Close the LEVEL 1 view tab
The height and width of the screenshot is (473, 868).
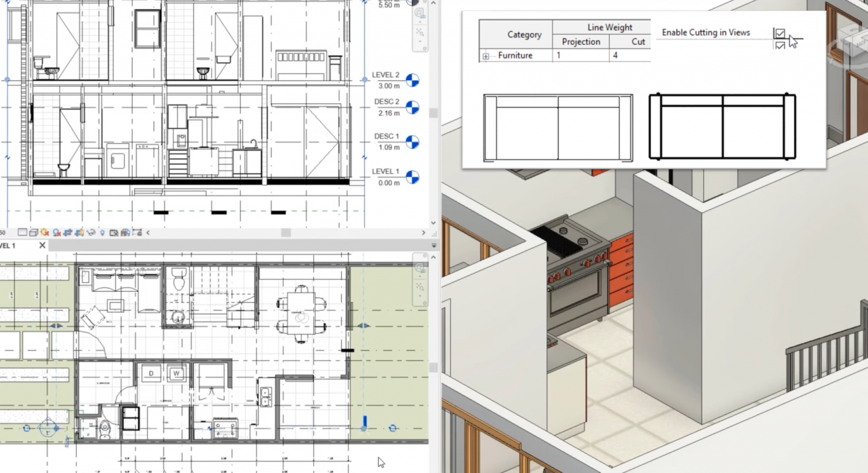click(x=42, y=245)
